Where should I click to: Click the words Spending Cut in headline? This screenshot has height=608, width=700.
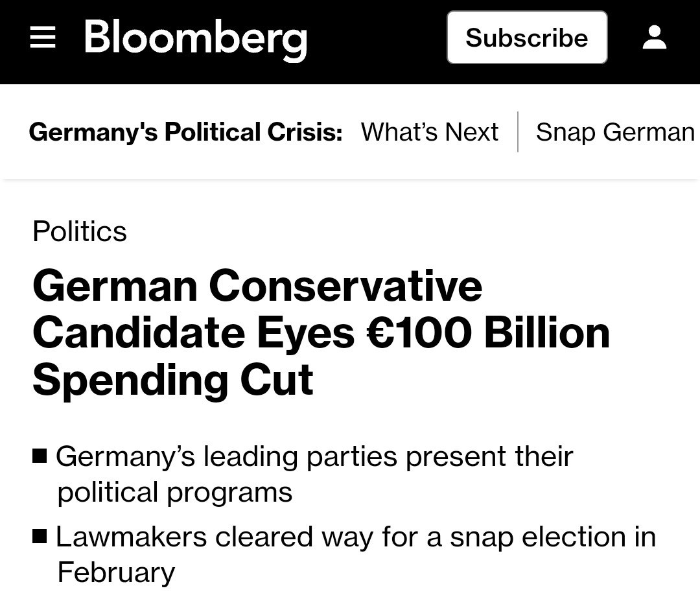tap(173, 380)
